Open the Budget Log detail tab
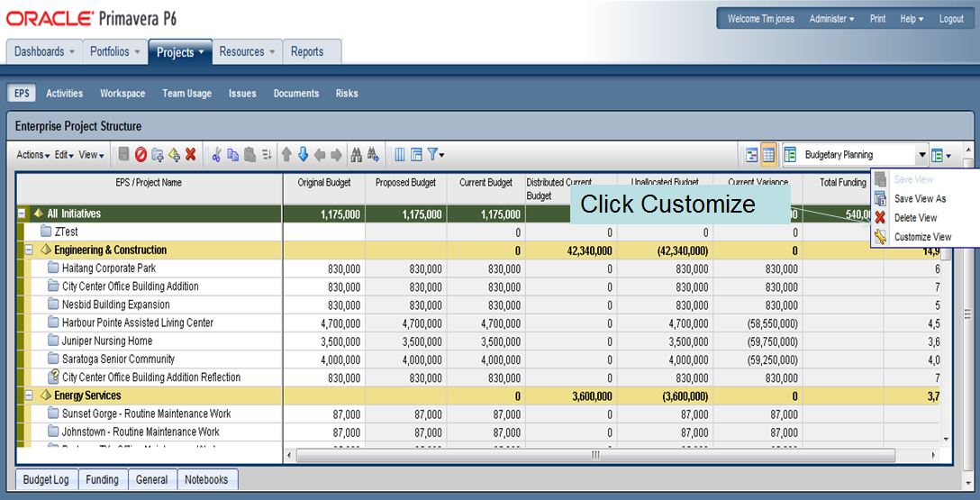This screenshot has width=980, height=500. coord(46,479)
